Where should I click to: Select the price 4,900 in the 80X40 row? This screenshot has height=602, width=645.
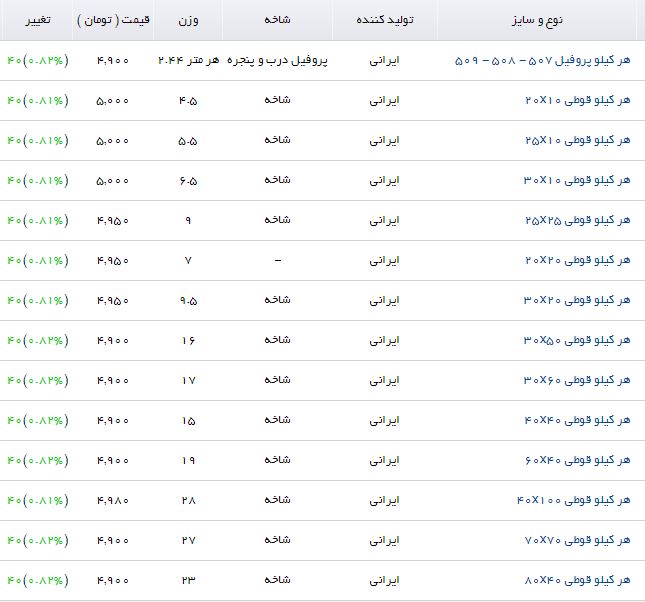pyautogui.click(x=113, y=581)
